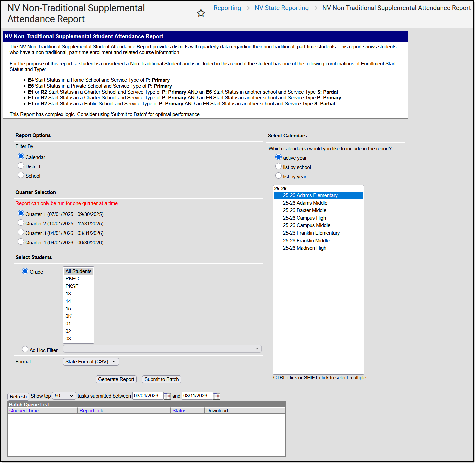Select PKSE in grade list
The width and height of the screenshot is (476, 464).
coord(78,286)
